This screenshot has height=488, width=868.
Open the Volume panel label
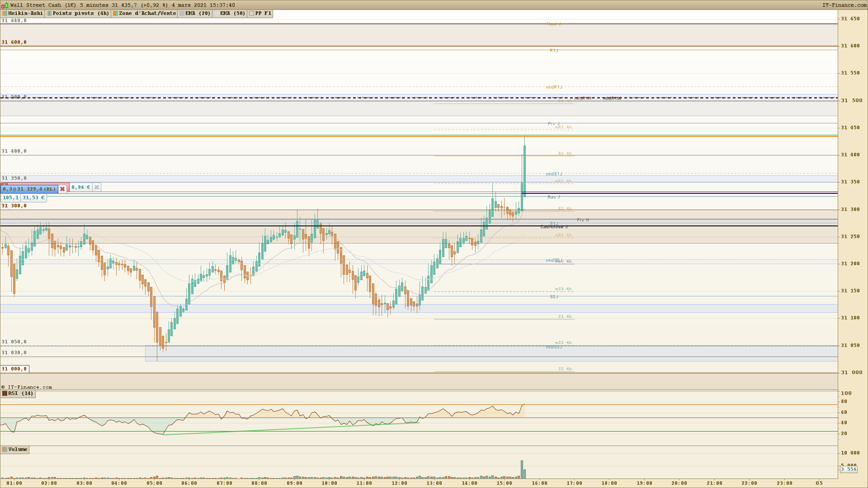click(x=18, y=450)
